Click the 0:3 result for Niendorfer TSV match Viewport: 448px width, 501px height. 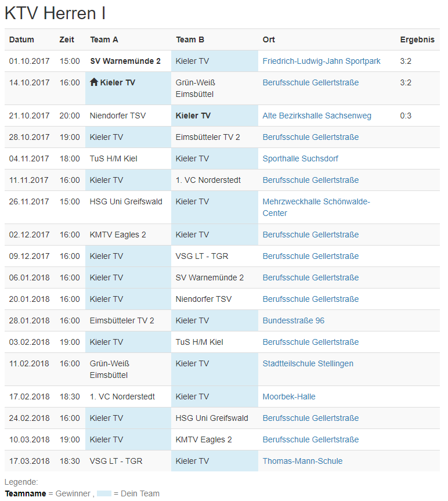coord(406,116)
